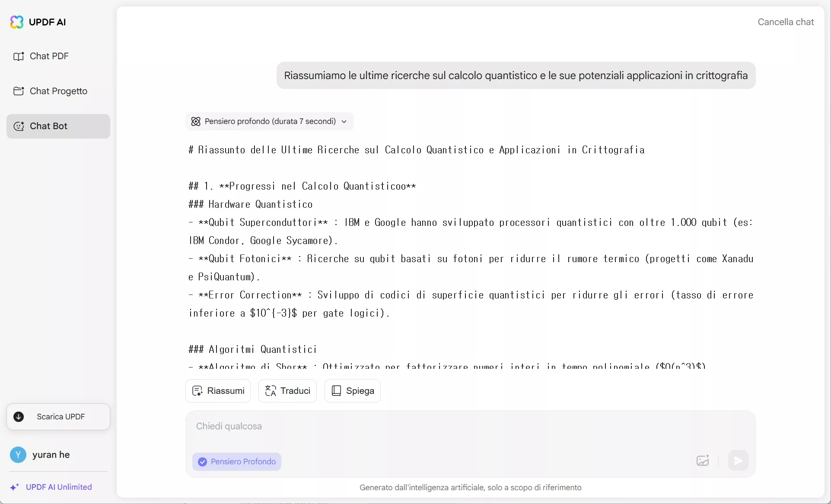Open the UPDF AI Unlimited link
Screen dimensions: 831x504
point(51,487)
